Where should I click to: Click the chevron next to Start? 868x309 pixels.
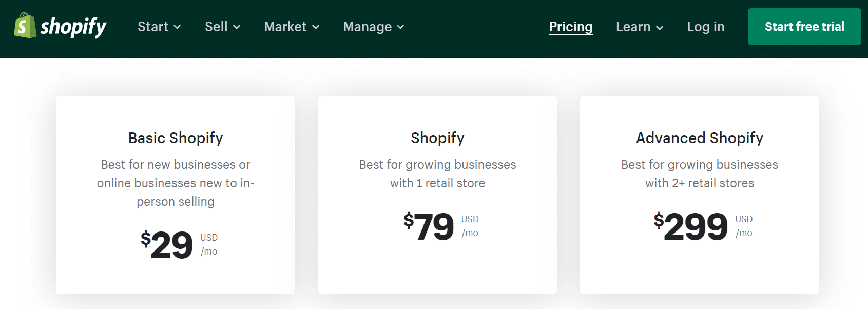coord(178,28)
